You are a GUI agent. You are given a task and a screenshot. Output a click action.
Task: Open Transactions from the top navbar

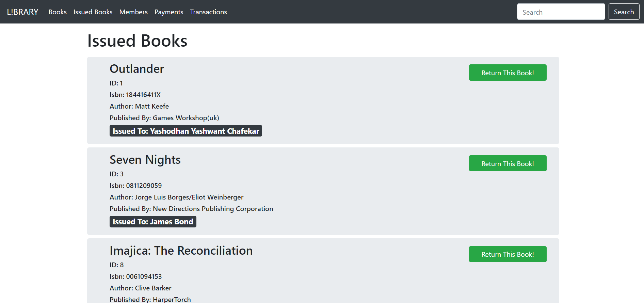point(208,12)
